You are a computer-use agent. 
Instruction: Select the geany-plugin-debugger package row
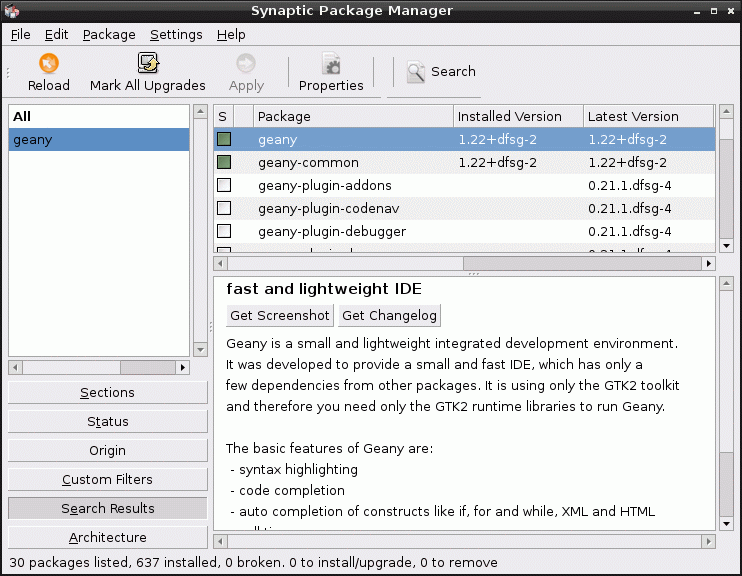point(464,231)
